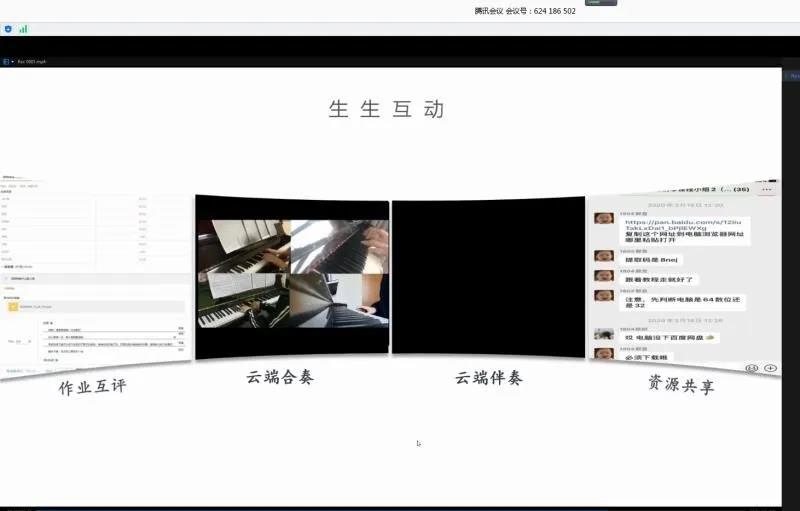Click the Tencent Meeting ID number 624 186 502
This screenshot has width=800, height=511.
click(554, 11)
